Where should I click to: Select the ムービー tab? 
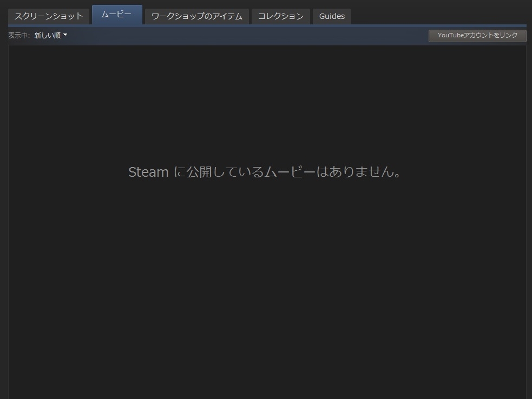pos(117,15)
